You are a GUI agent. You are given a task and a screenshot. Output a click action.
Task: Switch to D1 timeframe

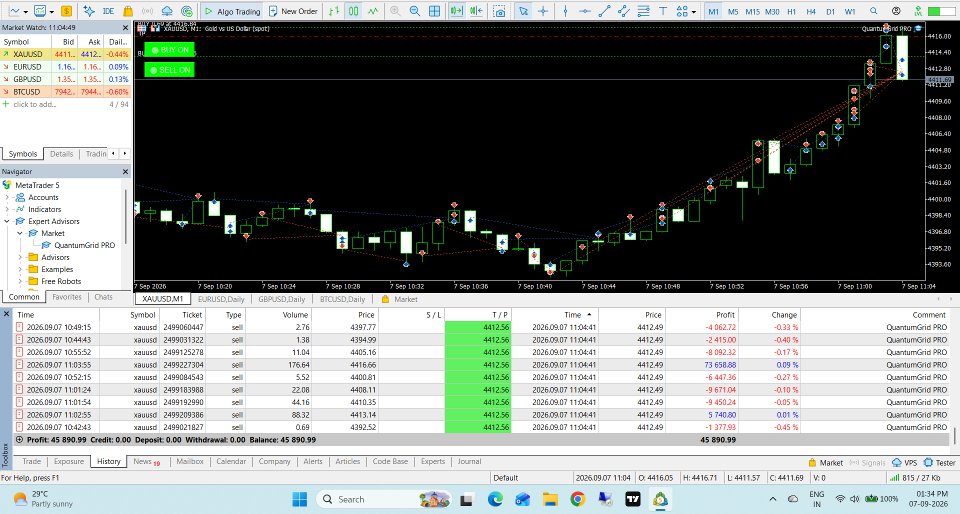click(831, 11)
